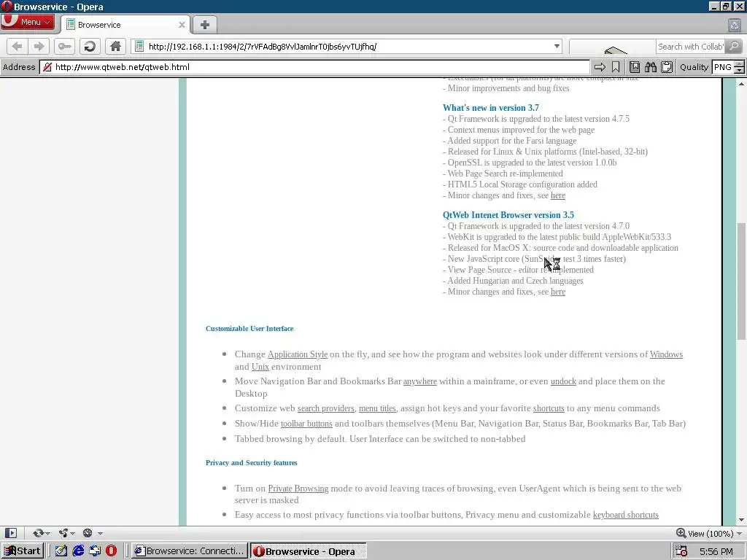Step the Quality value with spinner arrows
The image size is (747, 560).
click(x=739, y=67)
